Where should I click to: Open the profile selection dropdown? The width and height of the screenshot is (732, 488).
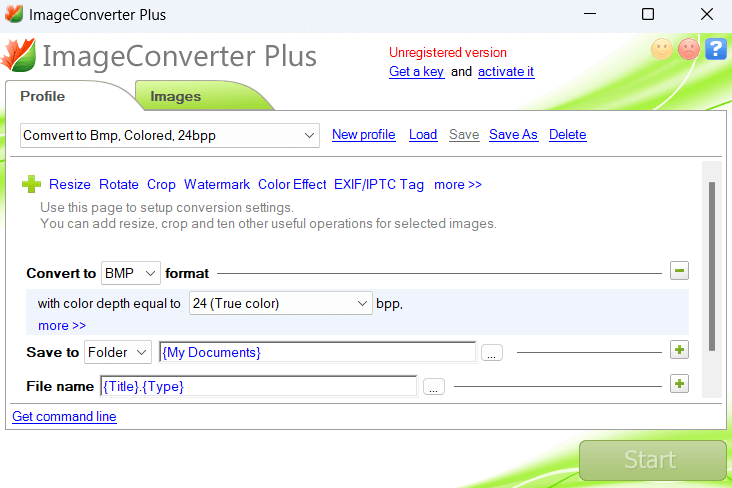(170, 135)
